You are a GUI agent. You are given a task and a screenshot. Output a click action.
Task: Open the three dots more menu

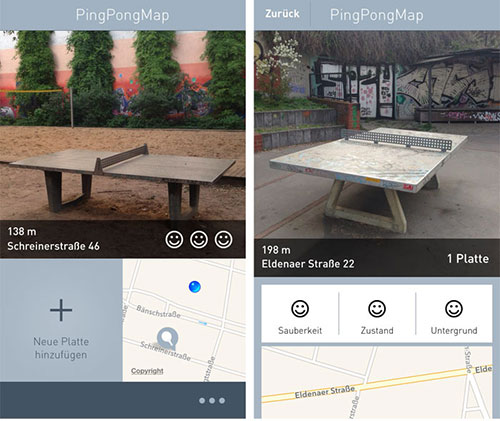click(212, 400)
